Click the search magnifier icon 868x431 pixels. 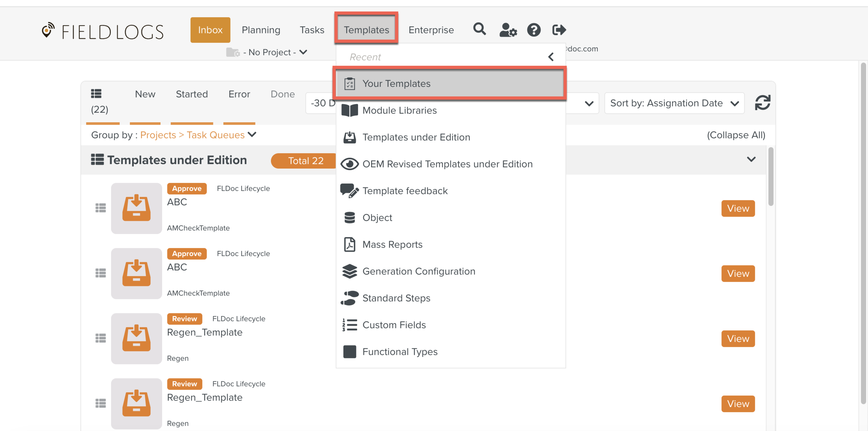click(x=479, y=29)
